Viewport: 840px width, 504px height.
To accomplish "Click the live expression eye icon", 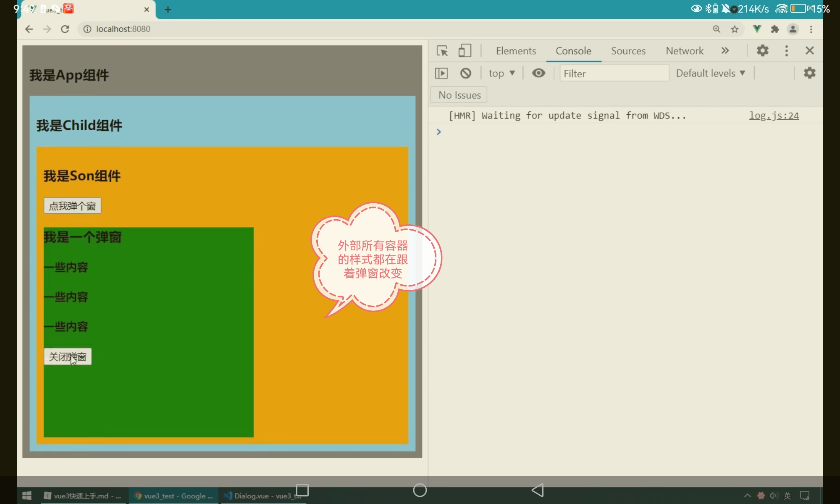I will [538, 73].
